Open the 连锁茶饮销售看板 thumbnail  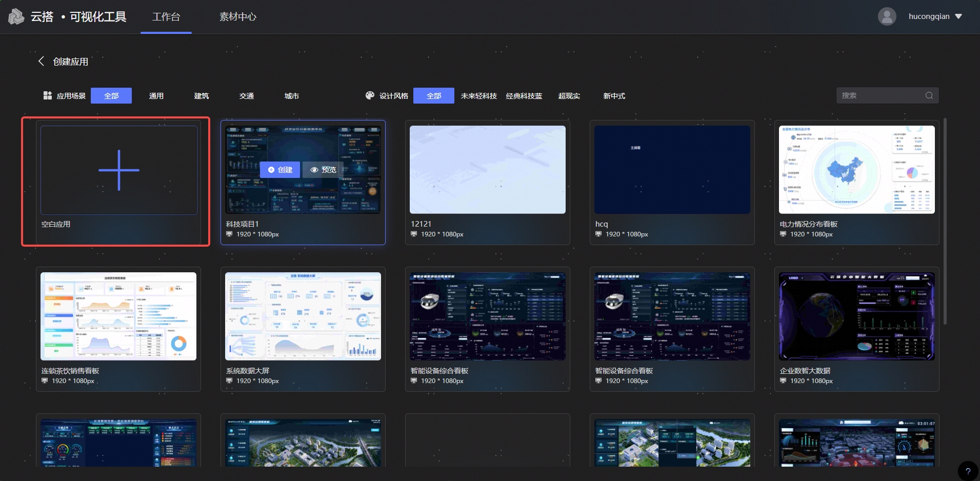pyautogui.click(x=118, y=316)
